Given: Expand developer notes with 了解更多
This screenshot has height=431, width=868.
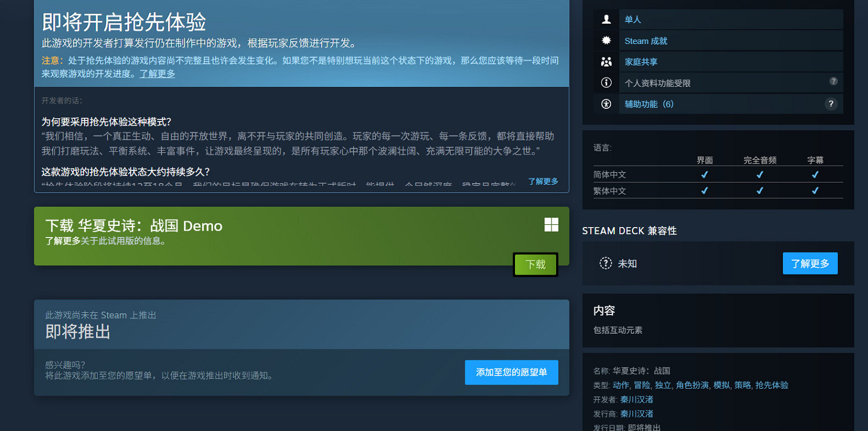Looking at the screenshot, I should (543, 181).
